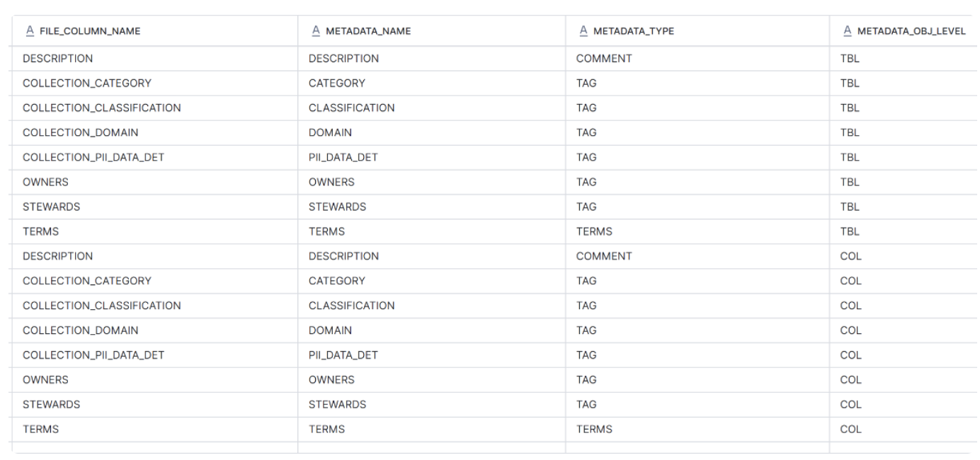The width and height of the screenshot is (980, 460).
Task: Click the text-type icon beside METADATA_TYPE
Action: coord(583,30)
